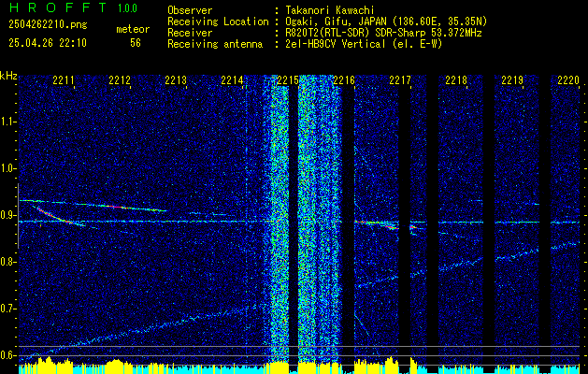The width and height of the screenshot is (588, 374).
Task: Click the kHz axis unit label
Action: [x=8, y=76]
